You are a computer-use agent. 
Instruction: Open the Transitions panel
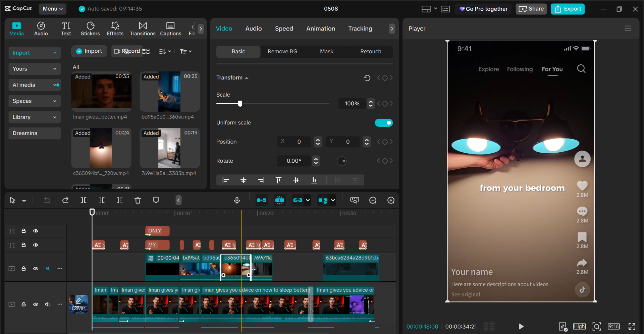click(143, 29)
